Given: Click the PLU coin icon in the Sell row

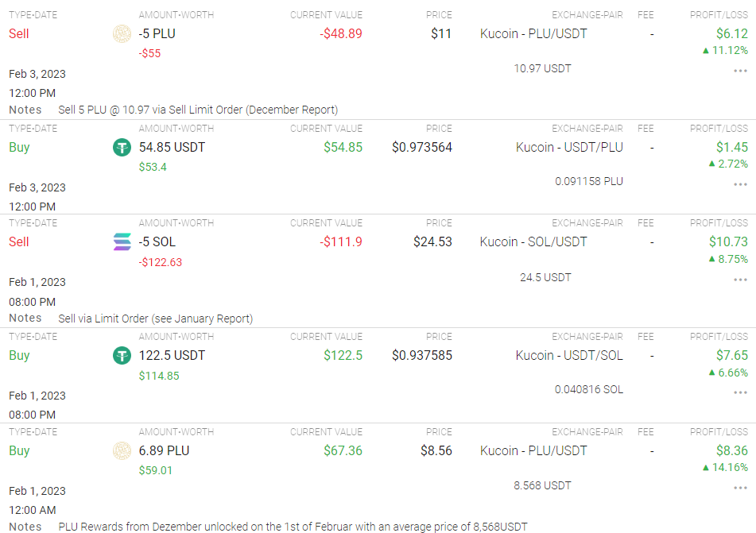Looking at the screenshot, I should click(x=122, y=33).
